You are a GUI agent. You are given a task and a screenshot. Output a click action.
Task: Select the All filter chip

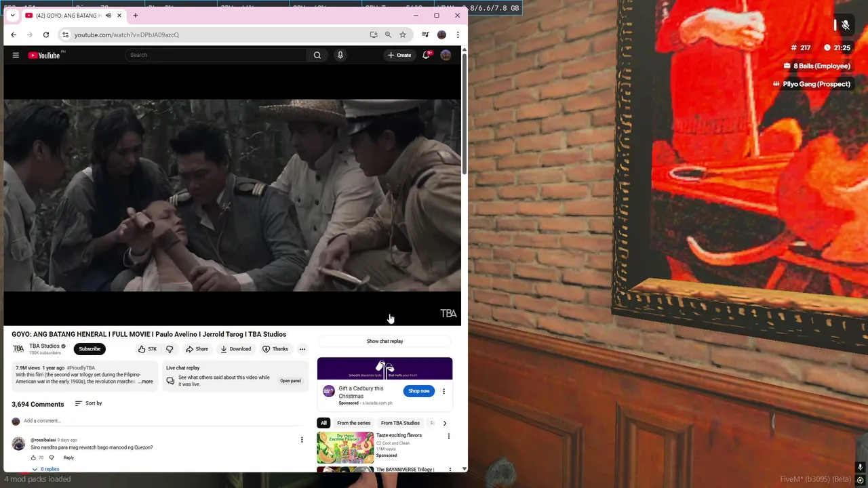pos(323,423)
